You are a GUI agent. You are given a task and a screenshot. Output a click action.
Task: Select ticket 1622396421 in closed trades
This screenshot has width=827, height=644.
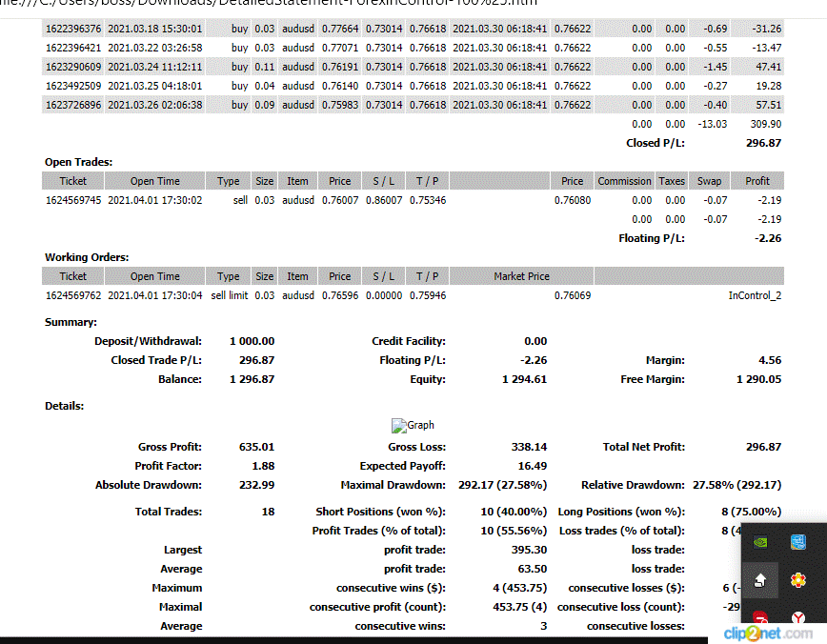[x=73, y=48]
